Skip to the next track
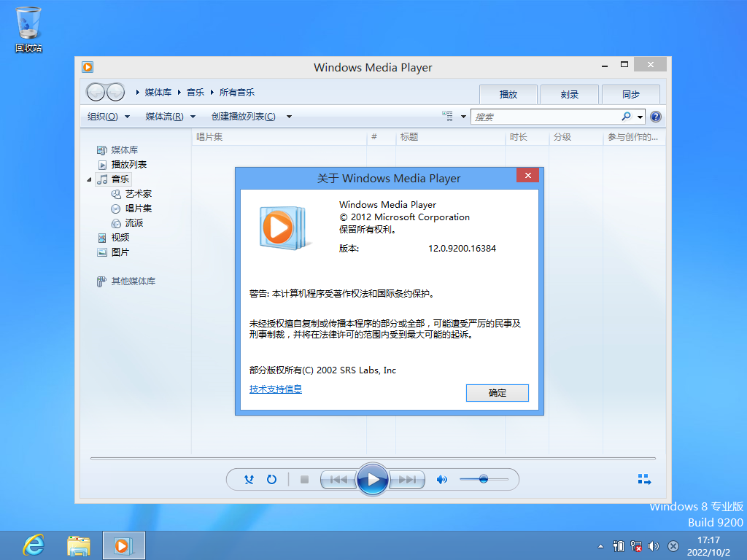Screen dimensions: 747x560 click(x=406, y=479)
